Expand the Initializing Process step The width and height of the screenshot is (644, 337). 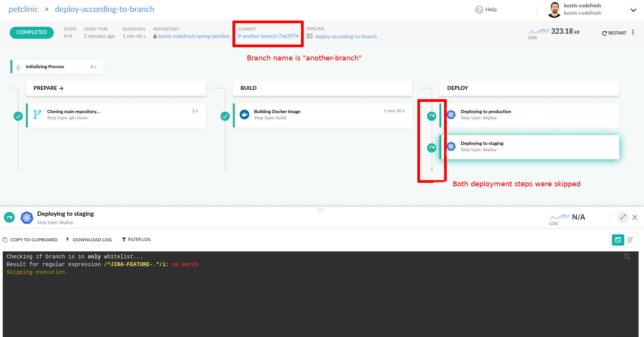(x=57, y=67)
